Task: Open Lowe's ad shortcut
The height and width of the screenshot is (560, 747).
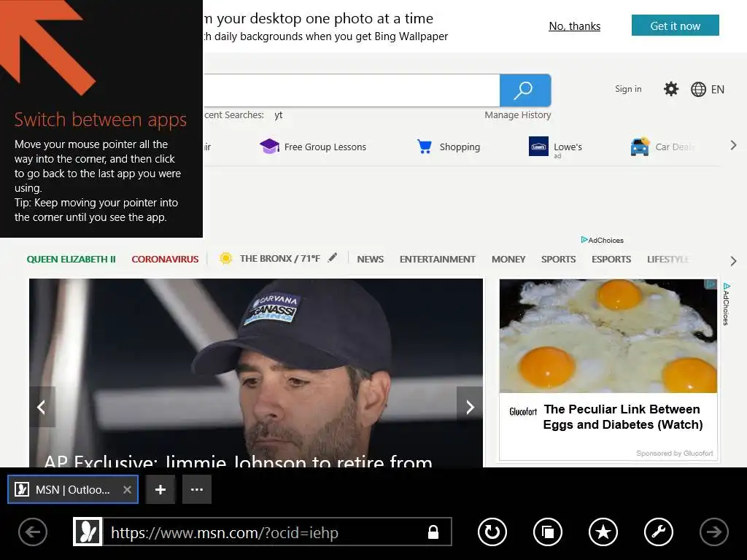Action: (555, 147)
